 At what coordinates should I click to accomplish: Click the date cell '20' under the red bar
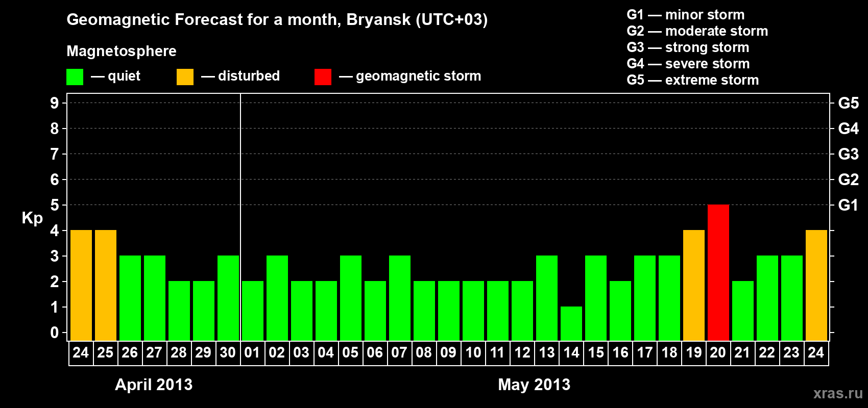tap(718, 353)
